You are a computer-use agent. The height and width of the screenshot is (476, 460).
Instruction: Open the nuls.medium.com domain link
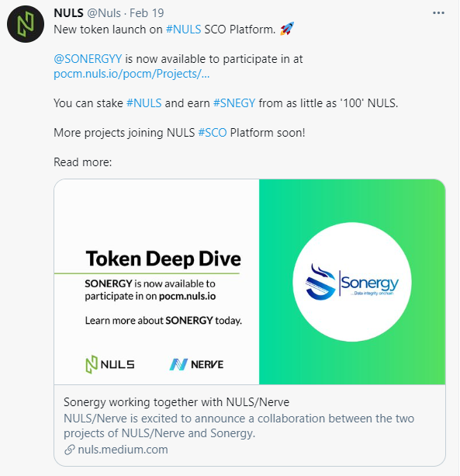123,450
